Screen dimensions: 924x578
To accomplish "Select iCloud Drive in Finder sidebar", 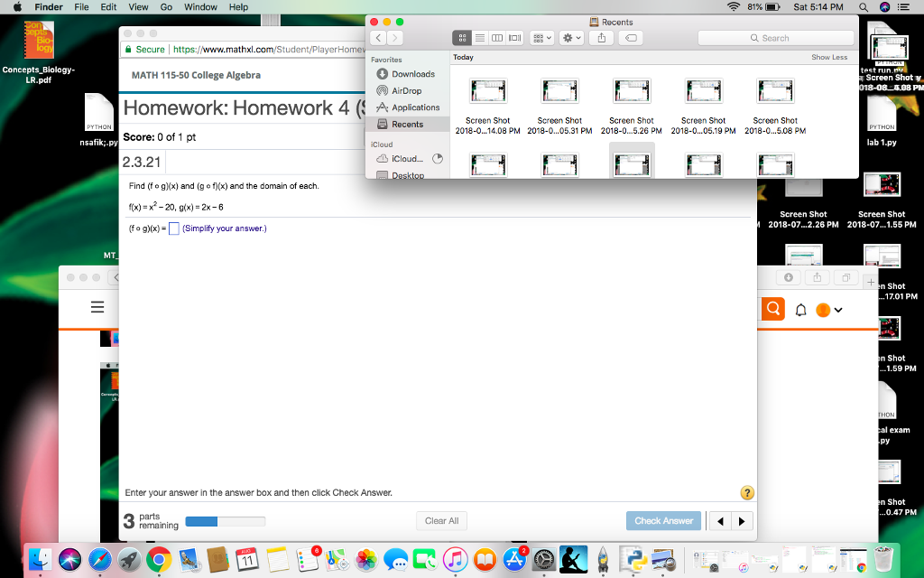I will pyautogui.click(x=407, y=159).
